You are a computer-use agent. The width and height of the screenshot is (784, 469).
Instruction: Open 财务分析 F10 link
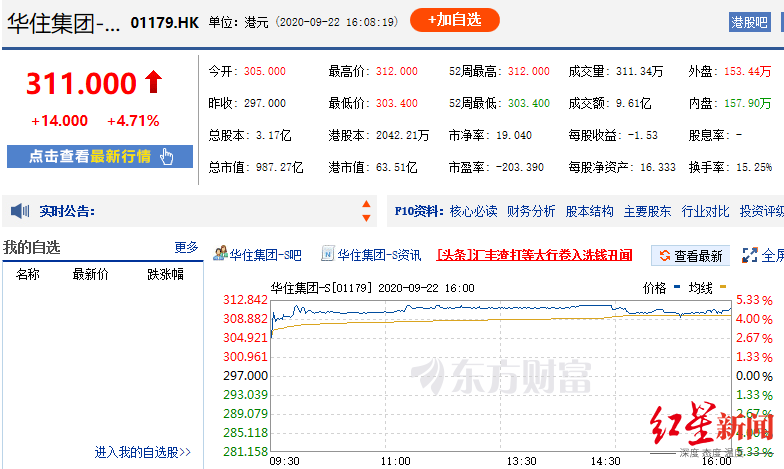531,211
